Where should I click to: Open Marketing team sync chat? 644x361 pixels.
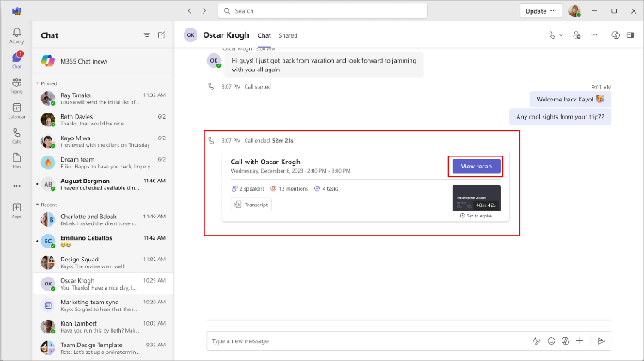pyautogui.click(x=103, y=305)
